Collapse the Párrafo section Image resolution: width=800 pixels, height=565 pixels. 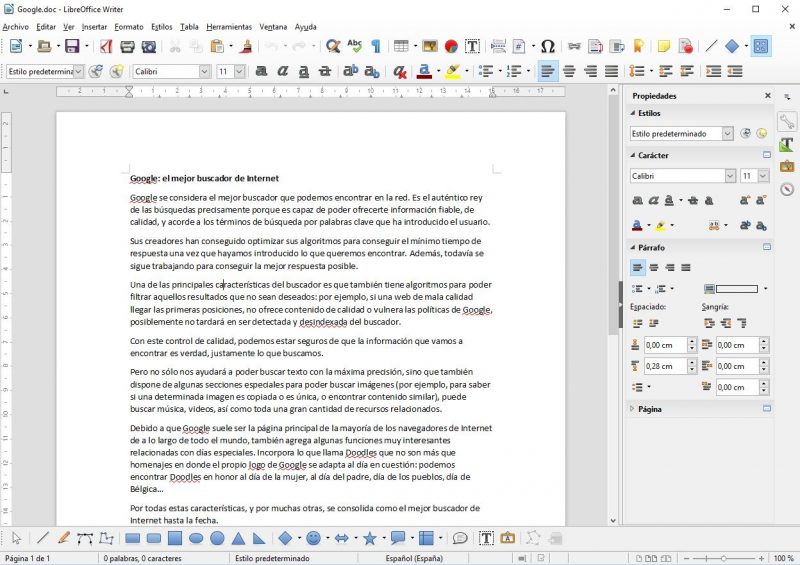point(633,248)
